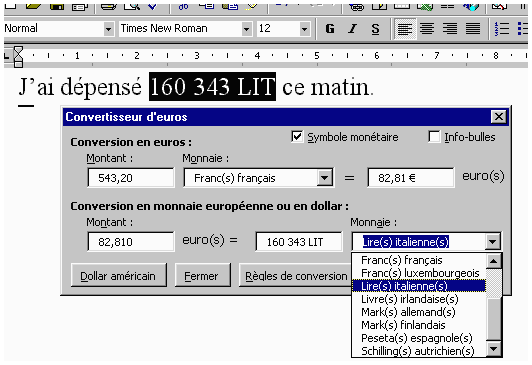Click currency list scroll up arrow
Screen dimensions: 532x365
tap(494, 261)
